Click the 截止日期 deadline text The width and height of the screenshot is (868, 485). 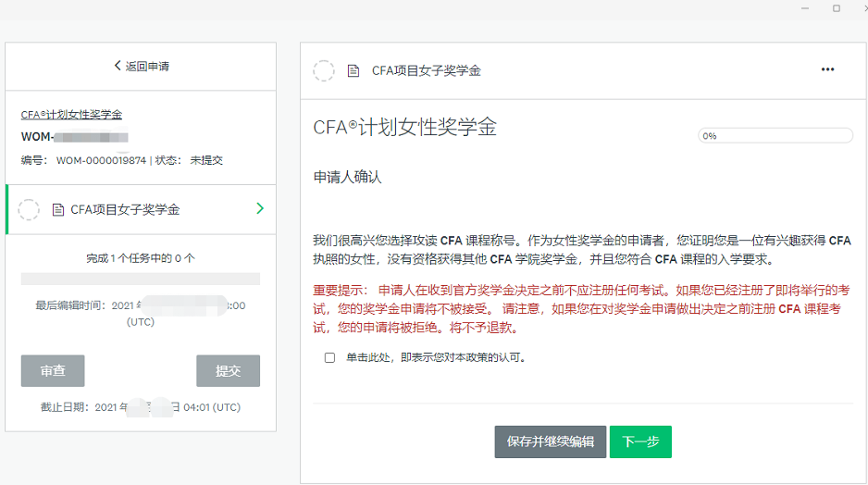click(141, 407)
